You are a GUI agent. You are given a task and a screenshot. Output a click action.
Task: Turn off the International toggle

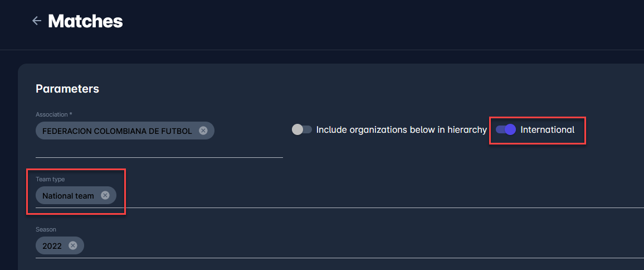coord(505,129)
